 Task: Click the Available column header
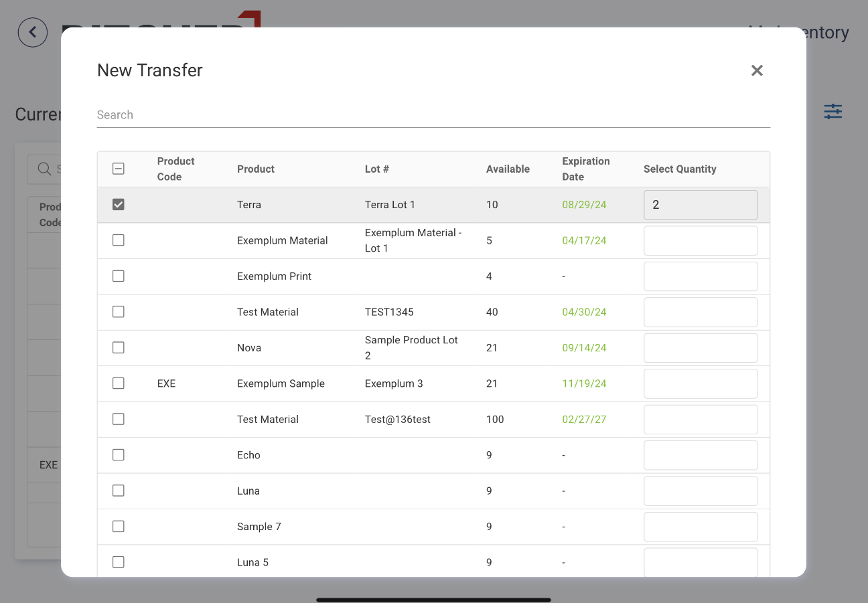click(x=508, y=169)
